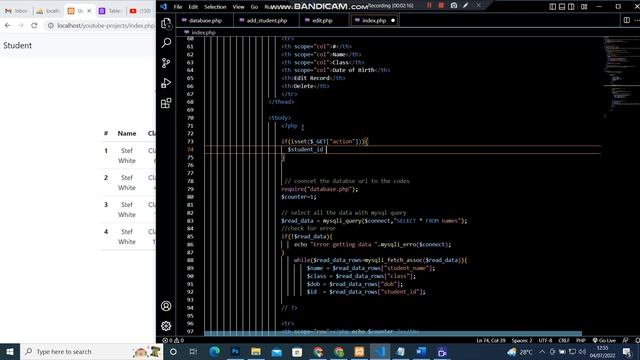Open the Run and Debug view
Screen dimensions: 640x360
(166, 83)
